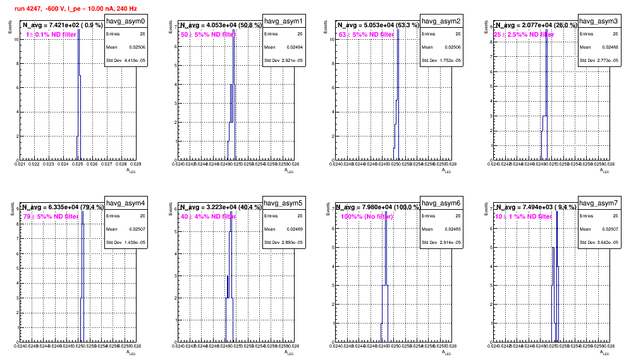This screenshot has height=364, width=631.
Task: Click the 40 ± 4% ND filter label
Action: pos(208,216)
